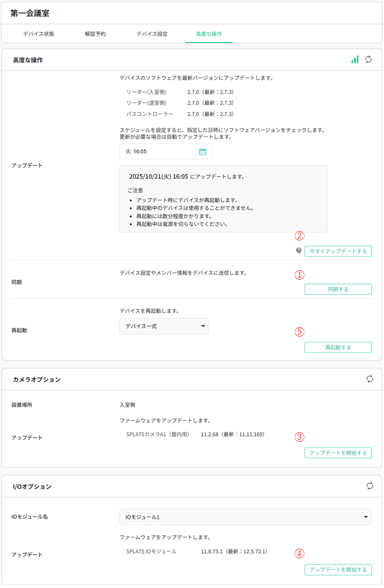This screenshot has width=384, height=588.
Task: Refresh the I/Oオプション panel
Action: point(369,486)
